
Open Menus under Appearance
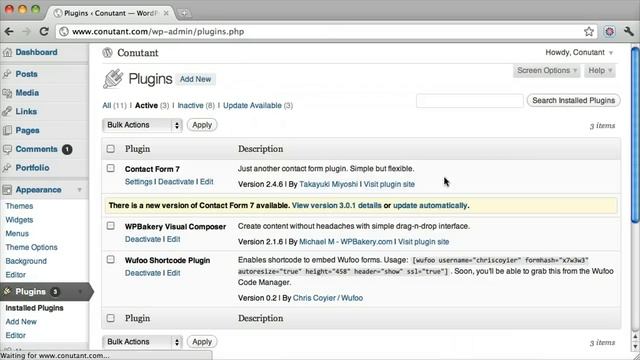(x=17, y=233)
